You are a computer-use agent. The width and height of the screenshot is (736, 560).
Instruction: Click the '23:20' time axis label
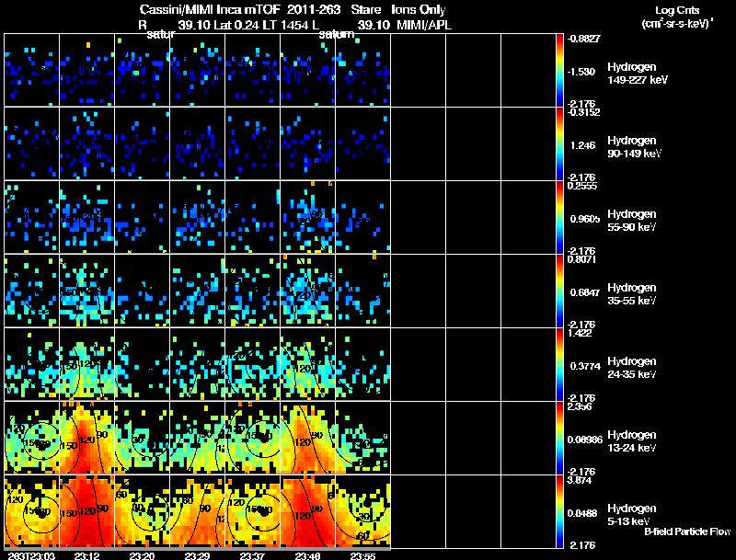(143, 555)
